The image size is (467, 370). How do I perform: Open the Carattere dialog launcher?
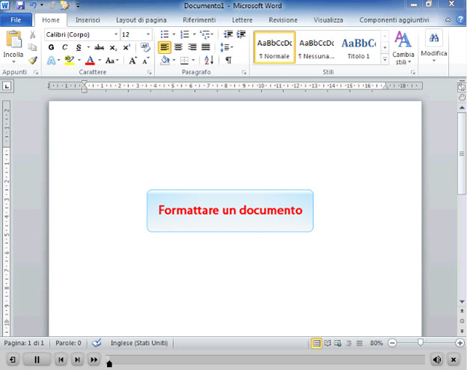point(149,72)
